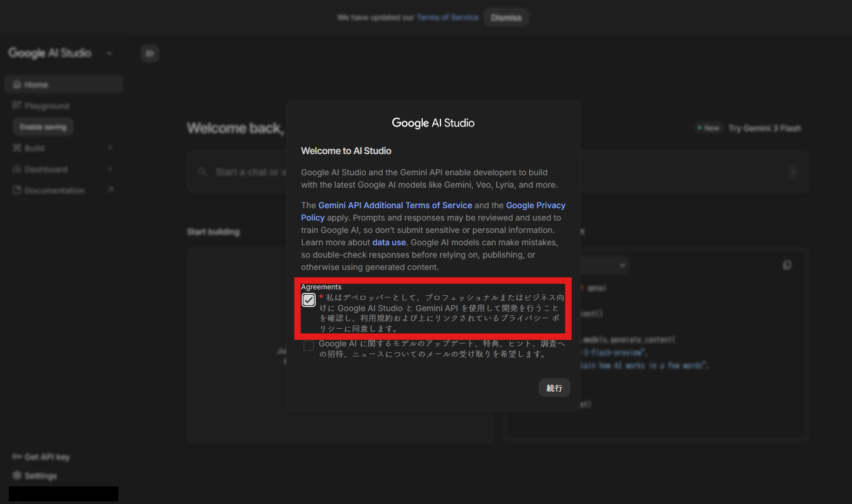
Task: Expand the Dashboard menu chevron
Action: (111, 169)
